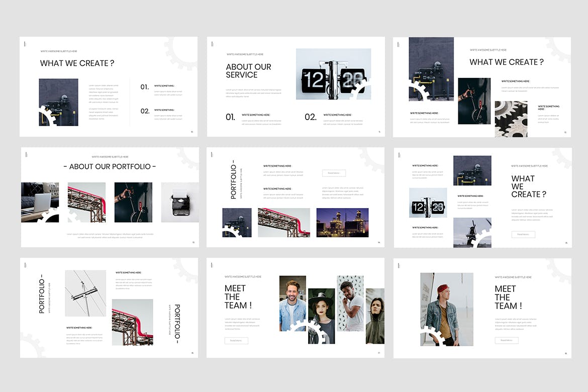The height and width of the screenshot is (392, 588).
Task: Select the 02. marker on the WHAT WE CREATE slide
Action: pos(145,111)
